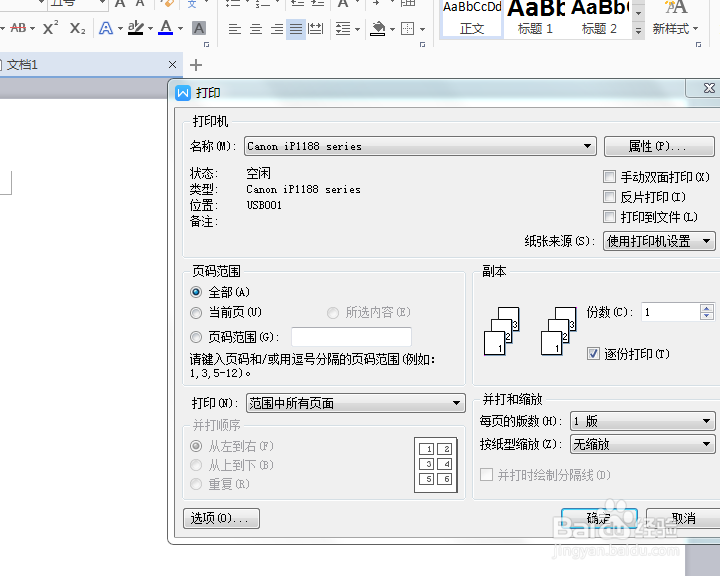Image resolution: width=720 pixels, height=576 pixels.
Task: Open print 选项 options
Action: tap(221, 518)
